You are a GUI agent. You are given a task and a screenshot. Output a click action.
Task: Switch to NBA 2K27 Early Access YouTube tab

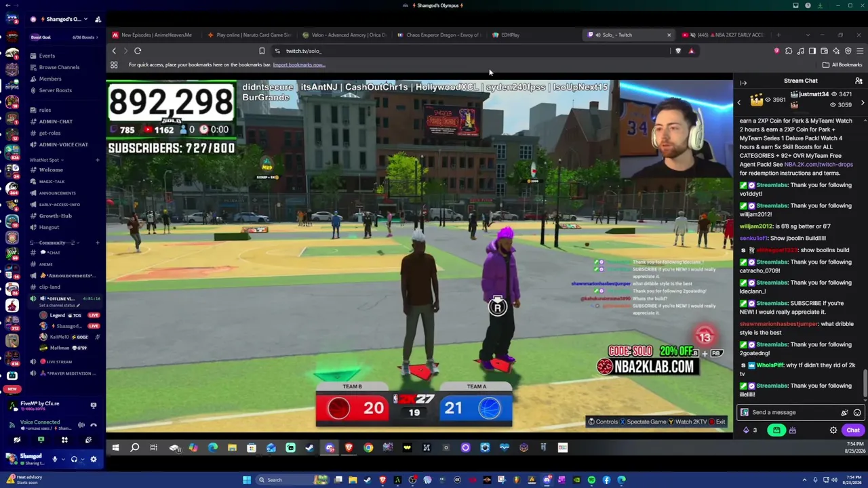(724, 35)
